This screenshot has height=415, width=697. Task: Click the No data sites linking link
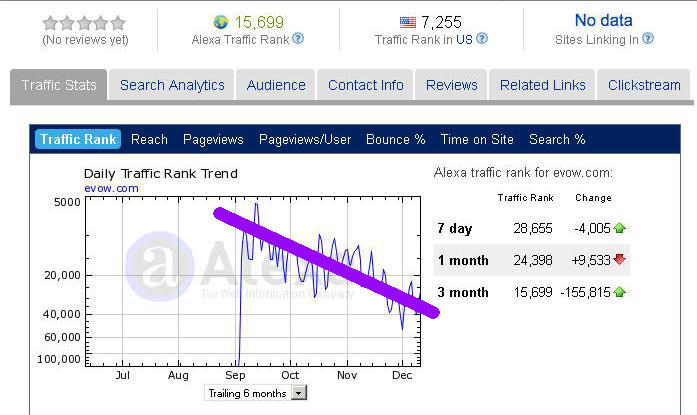point(603,20)
